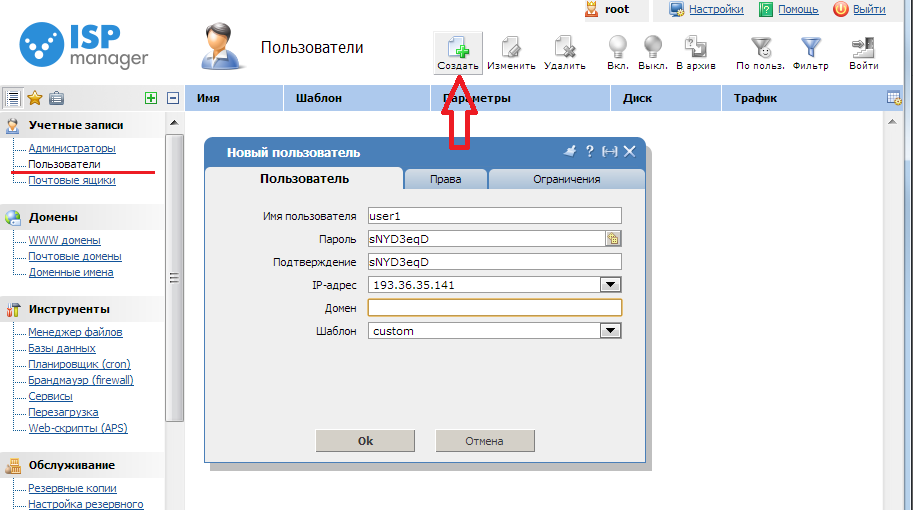The width and height of the screenshot is (913, 510).
Task: Click the sidebar vertical scrollbar
Action: pos(174,280)
